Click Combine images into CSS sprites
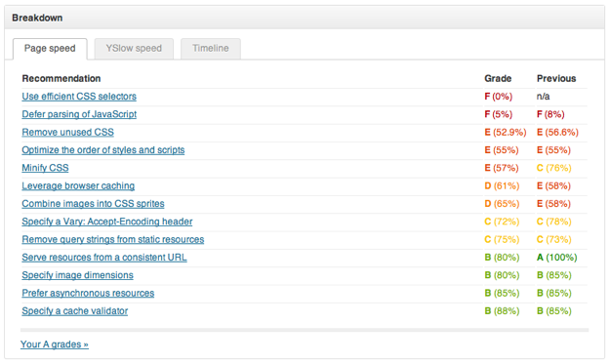 93,204
